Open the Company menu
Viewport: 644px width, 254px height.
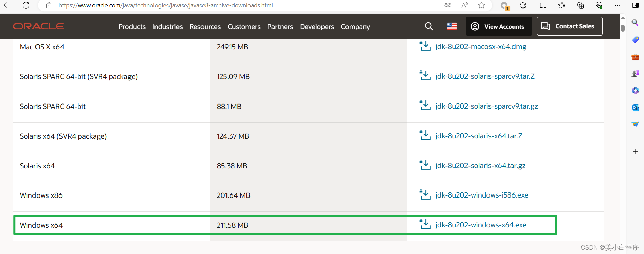355,27
